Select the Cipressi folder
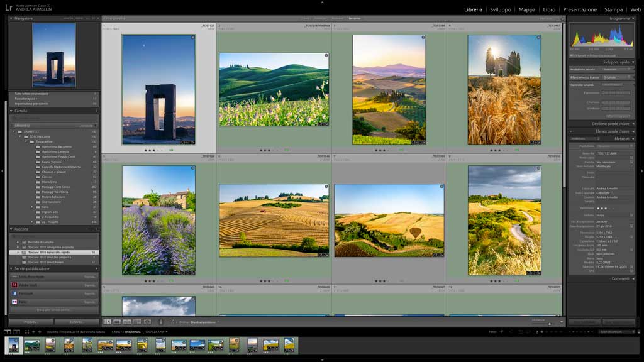Viewport: 644px width, 362px height. coord(47,177)
